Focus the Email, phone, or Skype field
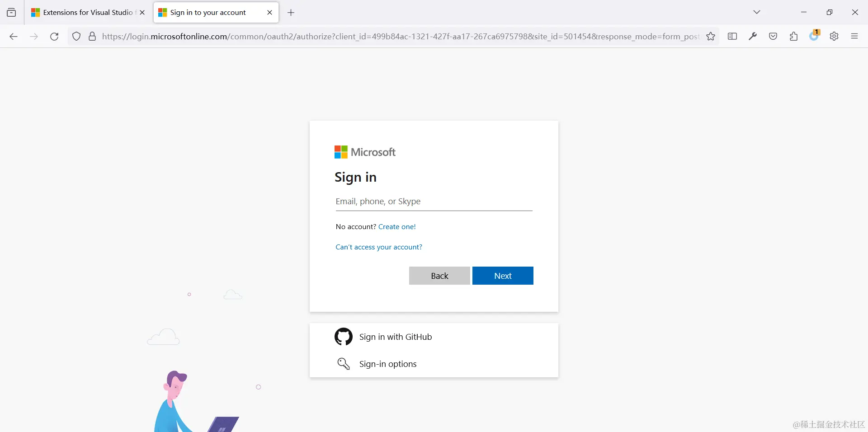Image resolution: width=868 pixels, height=432 pixels. coord(434,202)
